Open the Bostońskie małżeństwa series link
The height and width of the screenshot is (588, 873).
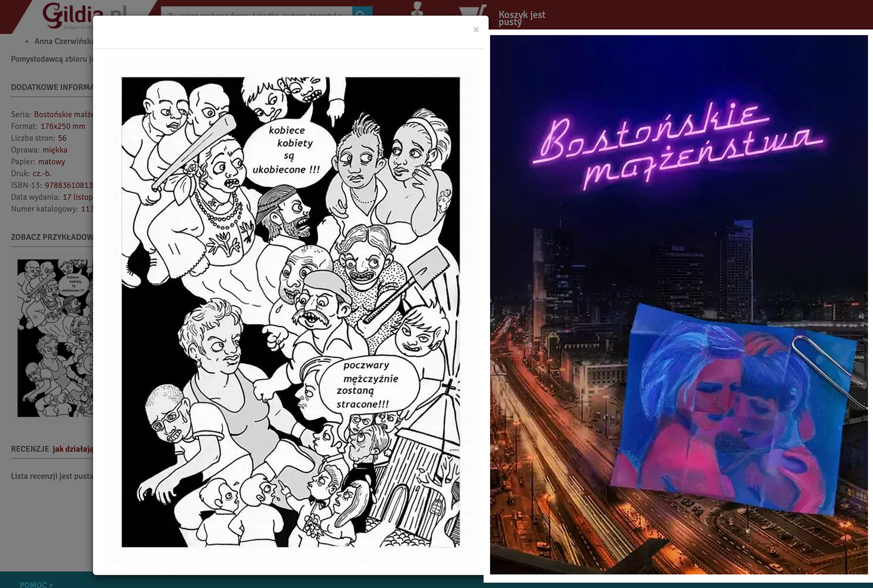point(63,115)
